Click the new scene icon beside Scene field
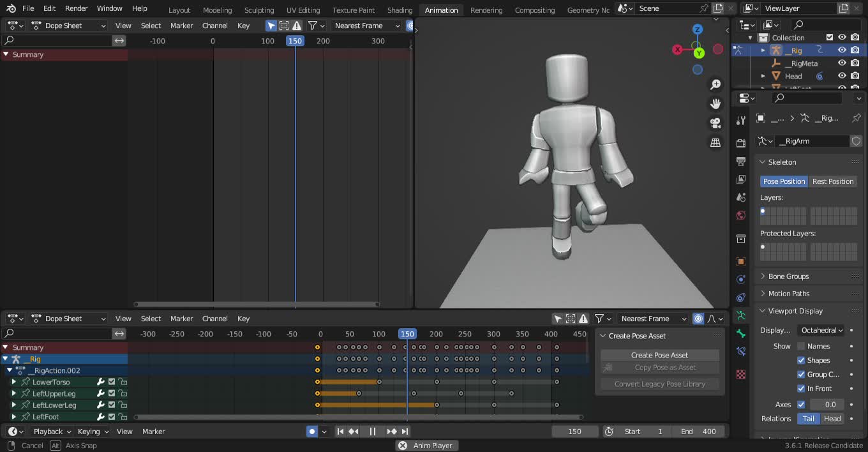 (718, 8)
